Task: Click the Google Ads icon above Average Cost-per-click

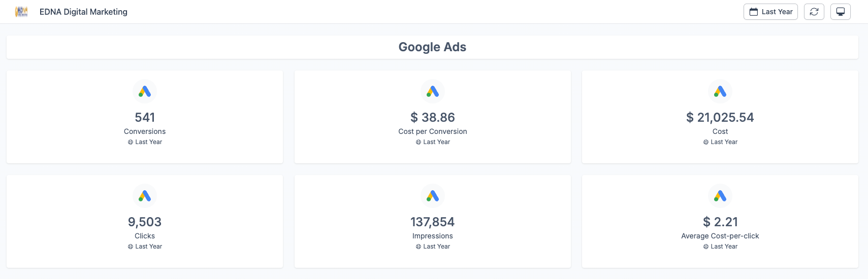Action: coord(720,196)
